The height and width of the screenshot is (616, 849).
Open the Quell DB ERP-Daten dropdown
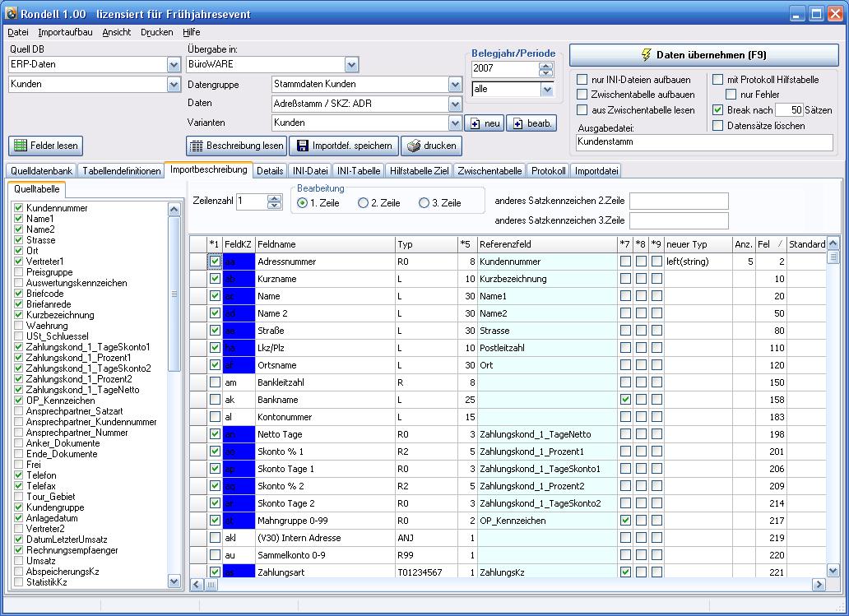coord(174,64)
